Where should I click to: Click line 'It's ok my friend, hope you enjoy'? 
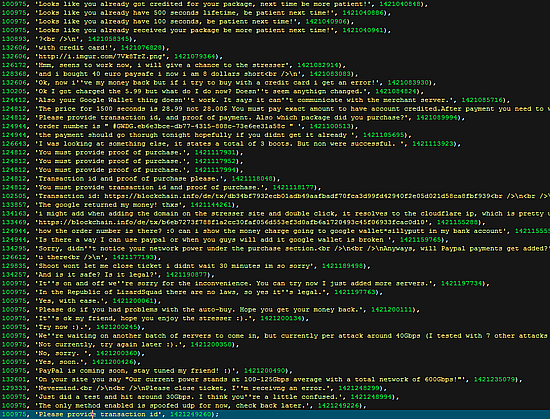click(x=155, y=318)
